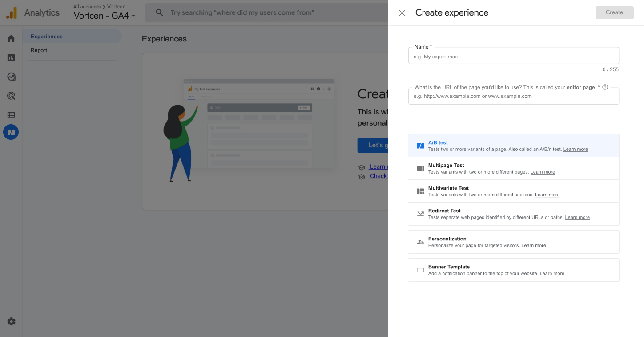
Task: Click the blue Experiences A/B icon
Action: click(11, 132)
